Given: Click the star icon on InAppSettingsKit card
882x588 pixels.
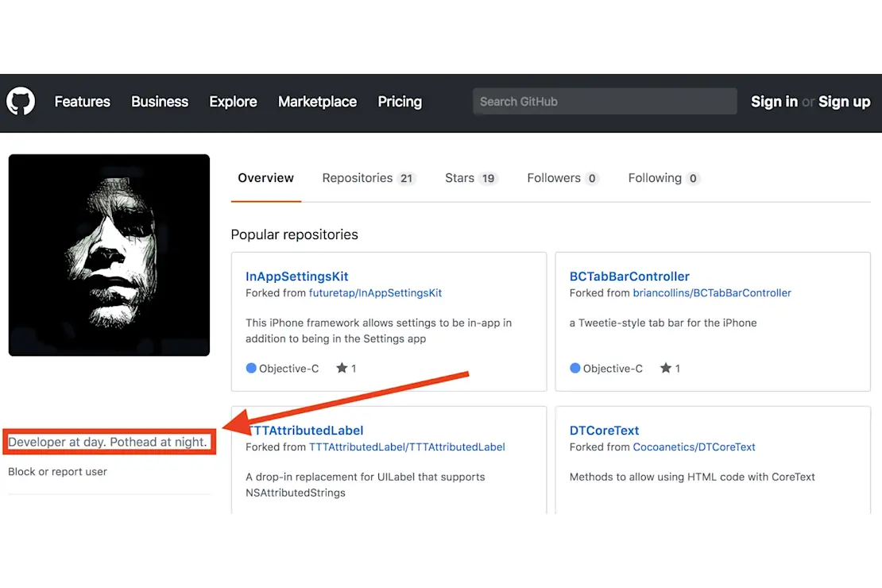Looking at the screenshot, I should pos(342,368).
